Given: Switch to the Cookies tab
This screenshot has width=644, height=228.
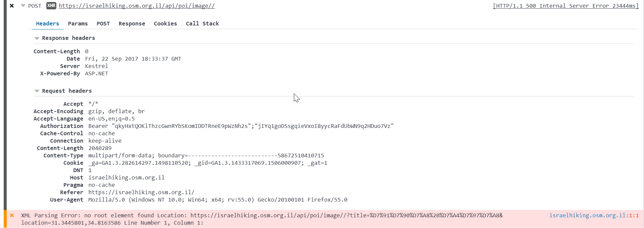Looking at the screenshot, I should (x=165, y=23).
